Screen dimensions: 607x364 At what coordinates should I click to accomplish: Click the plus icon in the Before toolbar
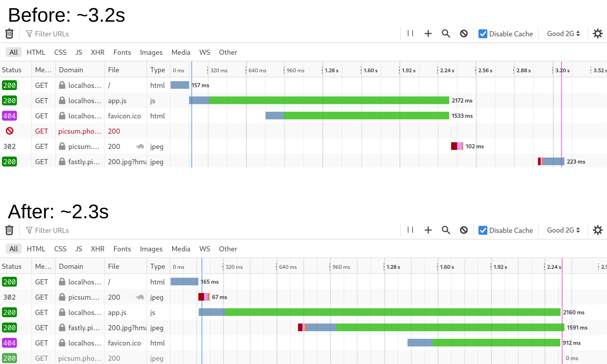pos(428,34)
